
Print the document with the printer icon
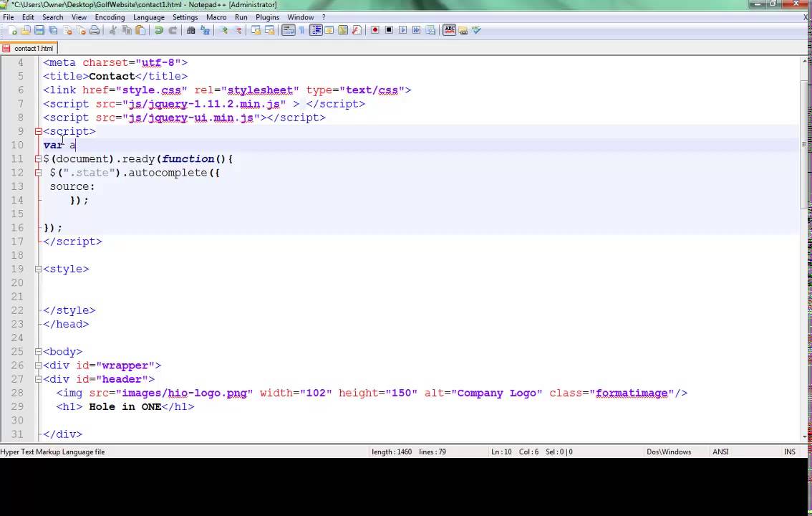click(95, 31)
